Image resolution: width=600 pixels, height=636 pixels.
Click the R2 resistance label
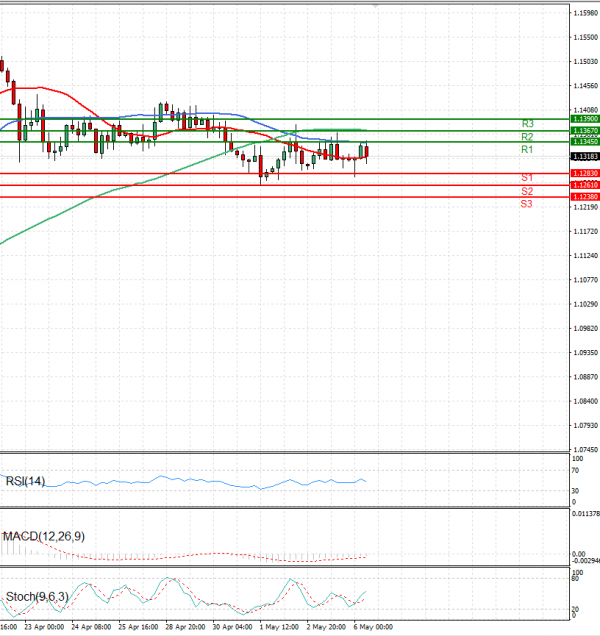tap(527, 137)
